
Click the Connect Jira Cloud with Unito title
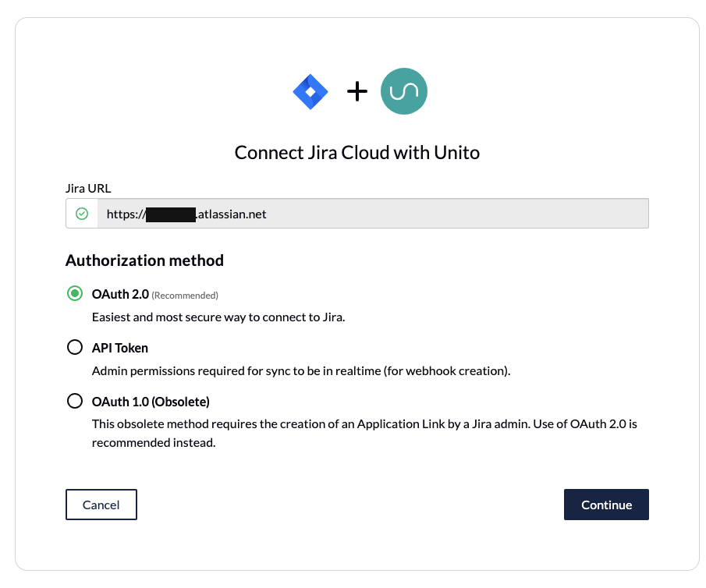point(357,152)
